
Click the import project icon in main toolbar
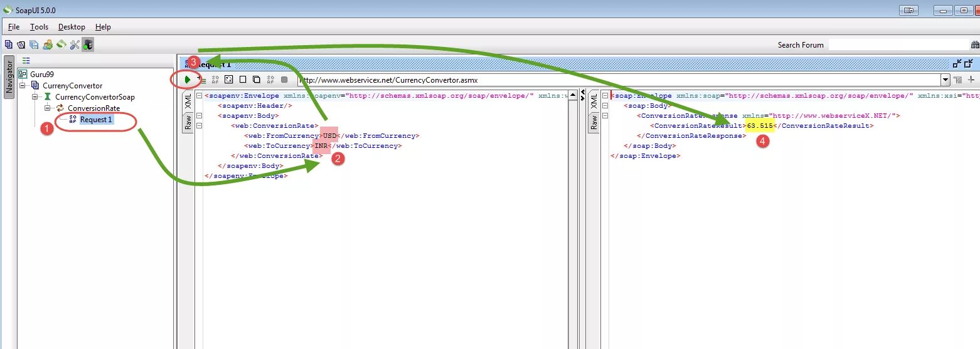pyautogui.click(x=21, y=44)
